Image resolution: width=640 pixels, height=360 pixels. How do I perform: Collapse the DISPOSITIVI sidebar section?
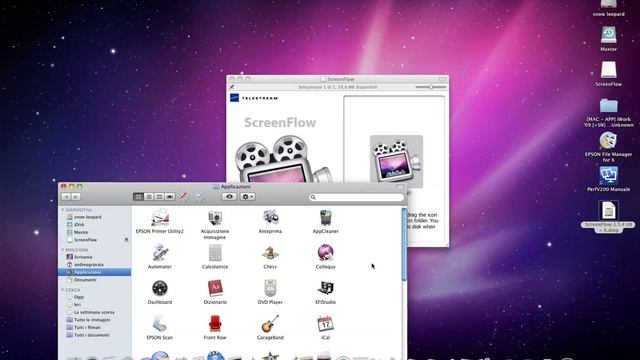tap(63, 210)
